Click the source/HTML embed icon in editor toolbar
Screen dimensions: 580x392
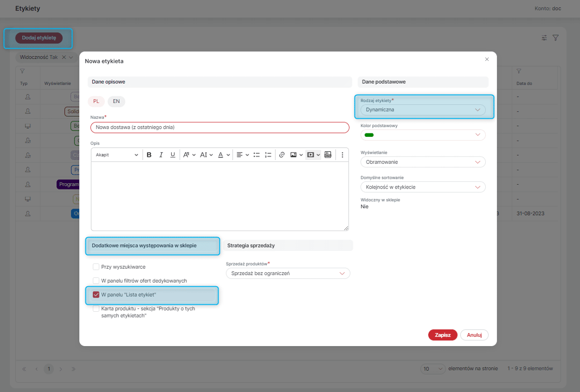point(328,155)
